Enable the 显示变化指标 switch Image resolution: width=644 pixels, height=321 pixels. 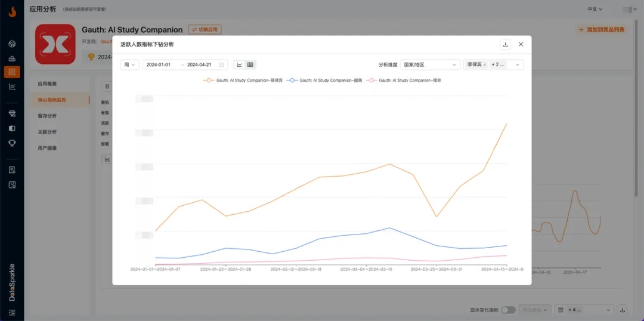click(508, 310)
